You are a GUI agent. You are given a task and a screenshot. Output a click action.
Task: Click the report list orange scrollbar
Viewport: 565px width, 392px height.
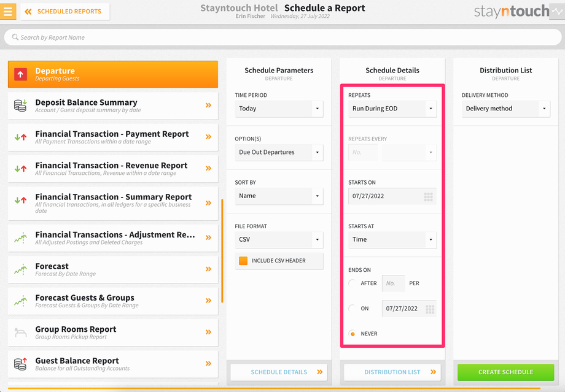point(222,251)
